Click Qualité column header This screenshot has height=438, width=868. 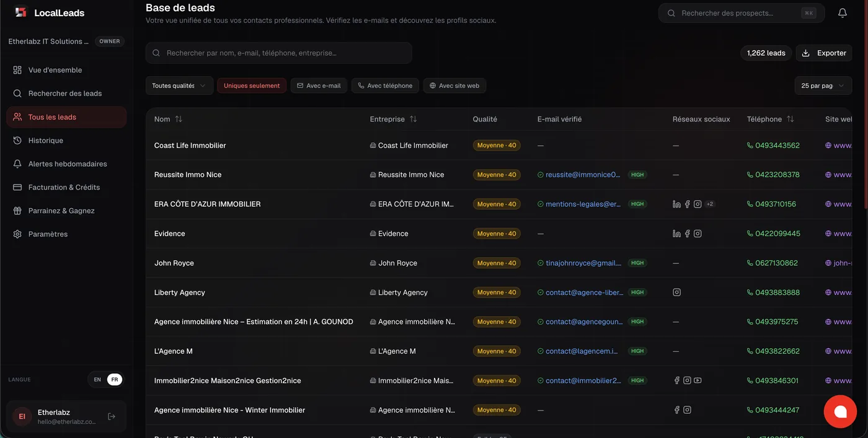[x=485, y=119]
